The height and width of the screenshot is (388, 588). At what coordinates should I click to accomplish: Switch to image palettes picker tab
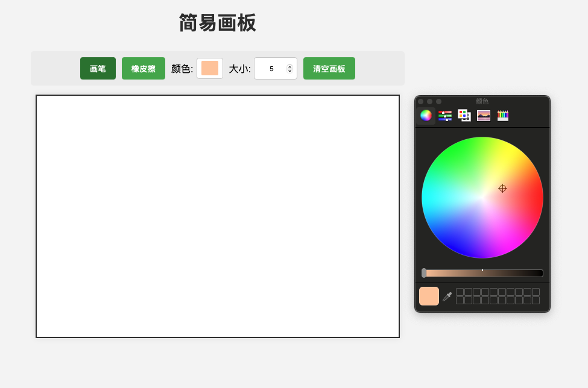point(484,116)
